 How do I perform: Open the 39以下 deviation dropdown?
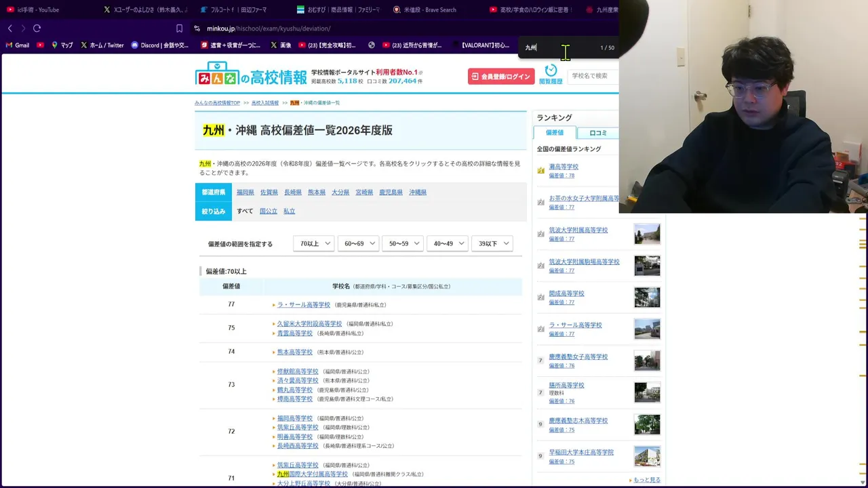[492, 243]
